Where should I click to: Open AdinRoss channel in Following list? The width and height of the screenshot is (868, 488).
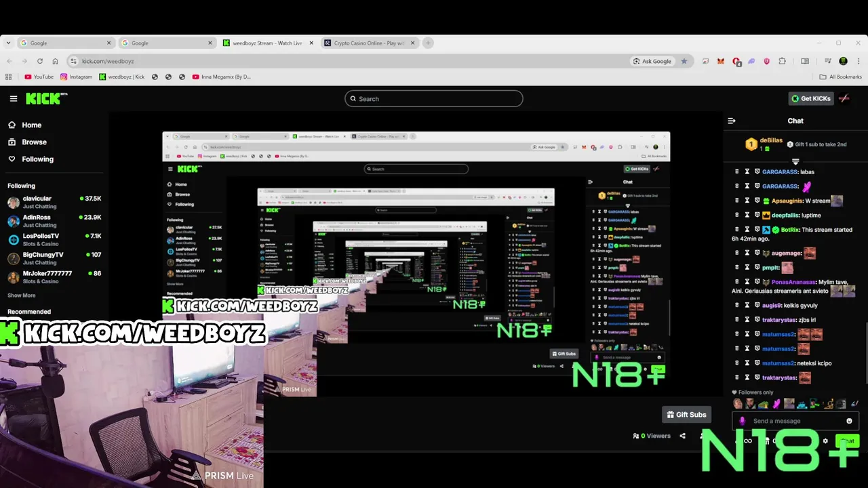click(54, 221)
